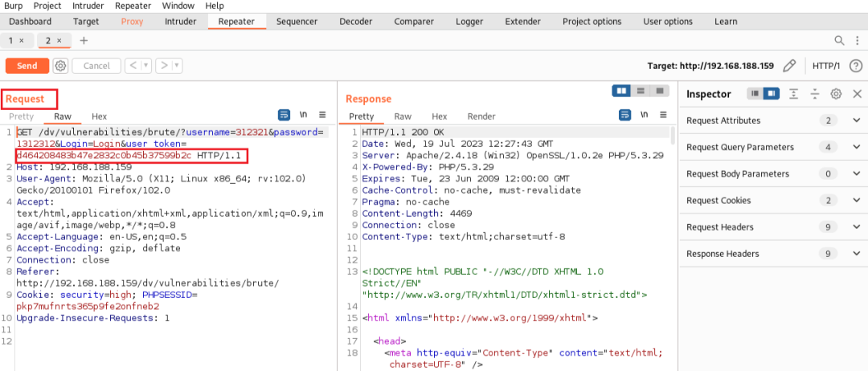Open the Window menu
Image resolution: width=868 pixels, height=371 pixels.
(x=178, y=6)
